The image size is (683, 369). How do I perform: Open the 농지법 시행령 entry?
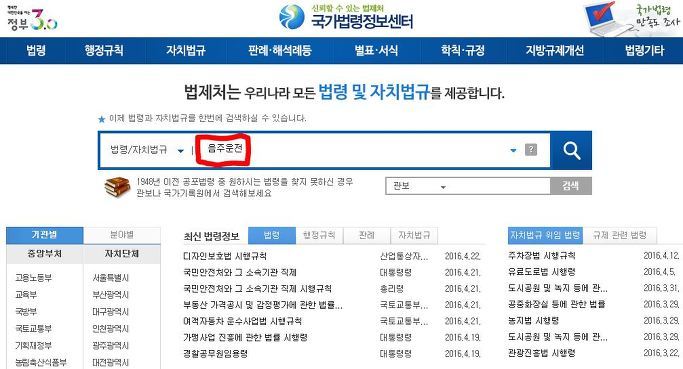533,320
